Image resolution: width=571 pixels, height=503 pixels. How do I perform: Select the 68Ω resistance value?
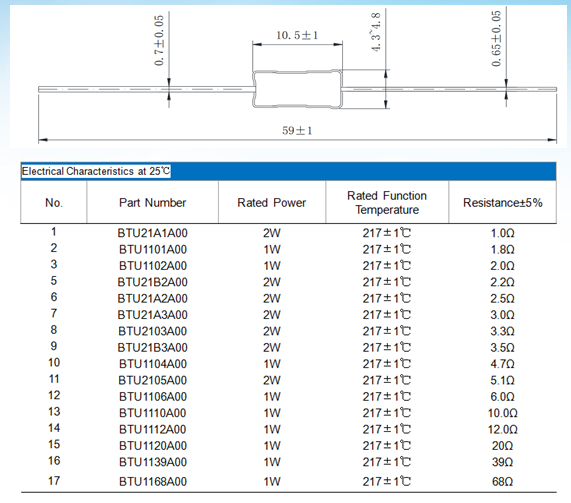503,482
